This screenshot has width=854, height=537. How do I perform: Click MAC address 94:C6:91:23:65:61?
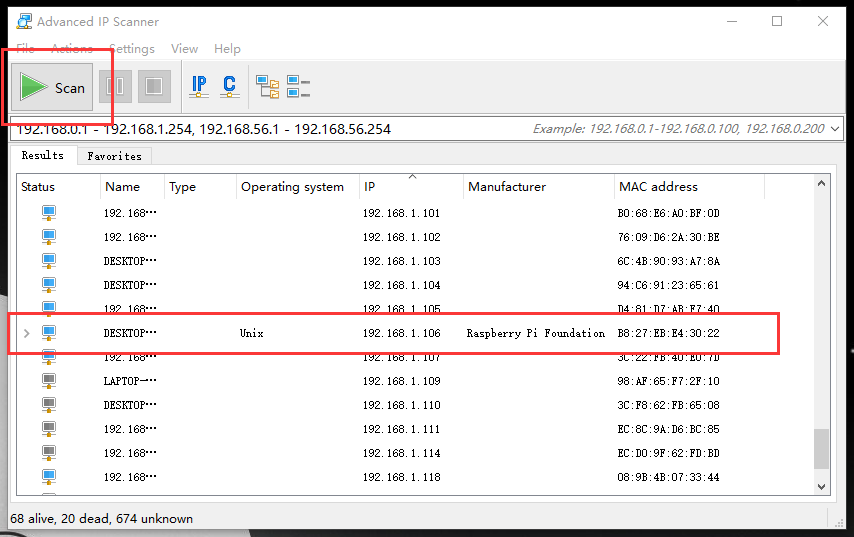click(668, 285)
